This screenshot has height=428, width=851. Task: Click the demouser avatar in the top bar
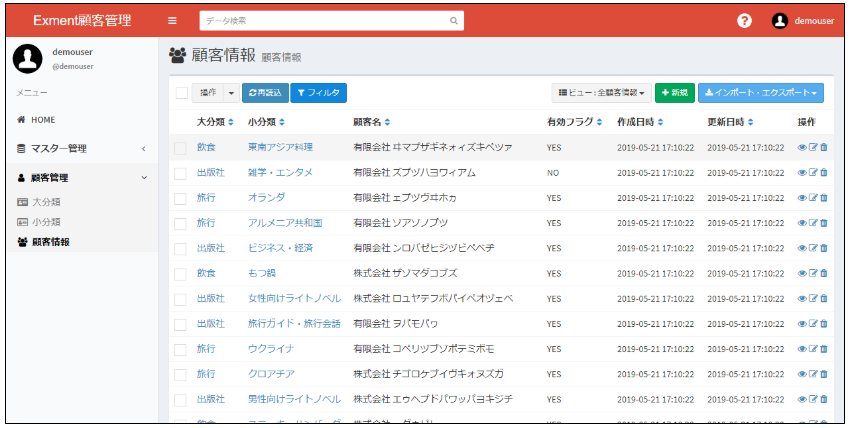tap(780, 20)
